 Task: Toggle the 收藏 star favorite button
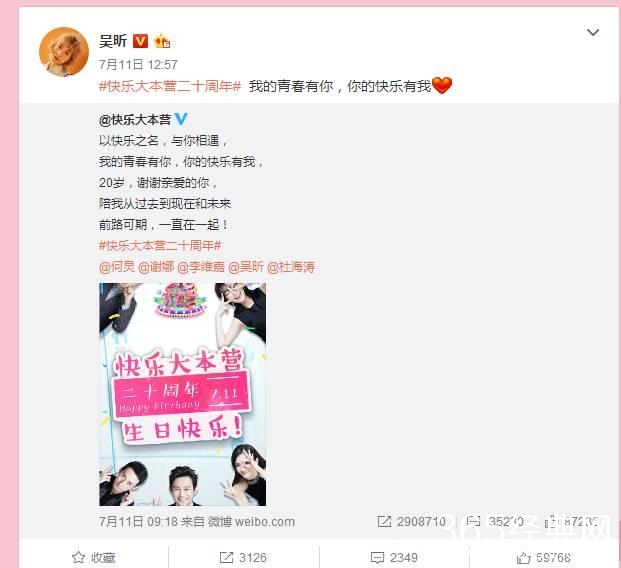pos(94,557)
